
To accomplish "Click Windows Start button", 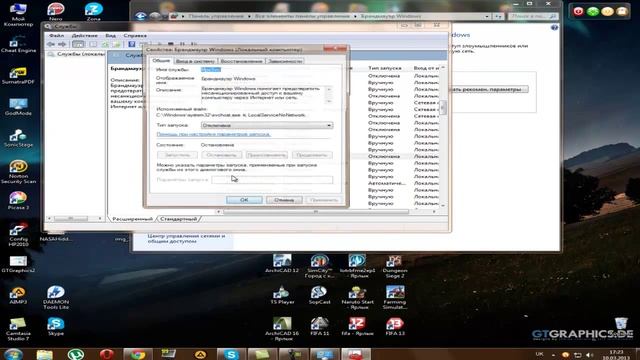I will (x=13, y=354).
